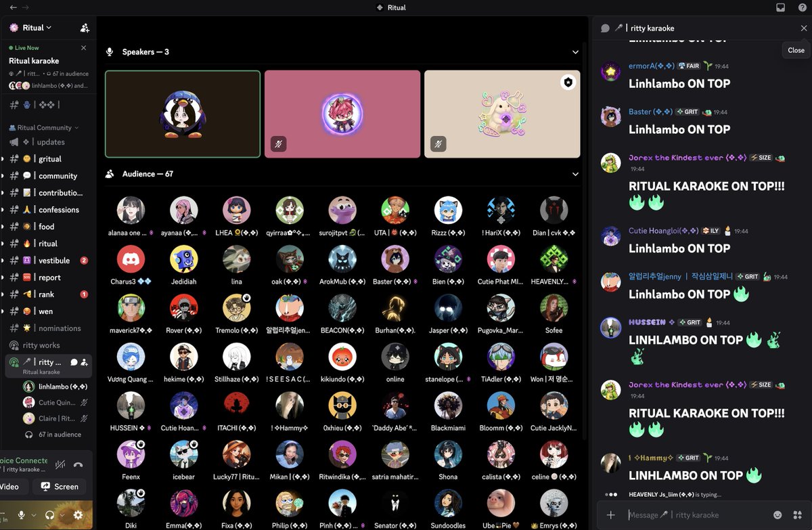
Task: Click the Rizzz audience avatar
Action: point(448,211)
